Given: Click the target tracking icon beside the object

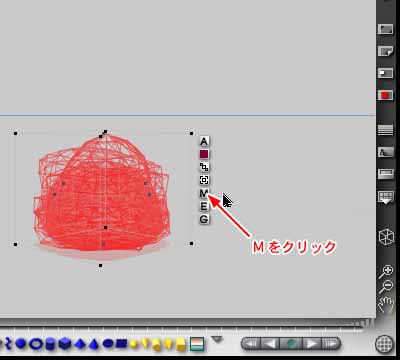Looking at the screenshot, I should click(x=204, y=180).
